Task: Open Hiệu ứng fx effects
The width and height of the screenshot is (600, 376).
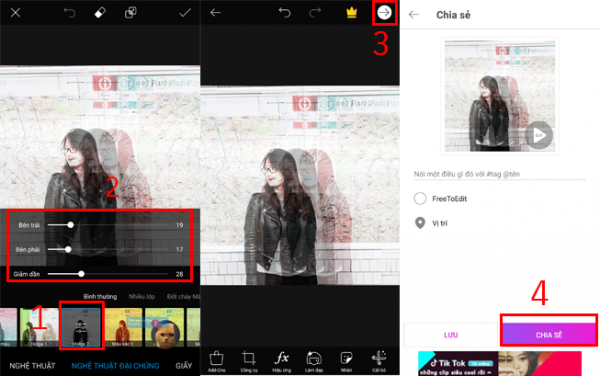Action: click(281, 361)
